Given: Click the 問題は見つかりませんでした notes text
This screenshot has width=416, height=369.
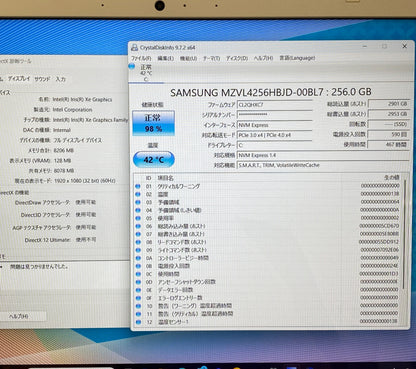Looking at the screenshot, I should (x=39, y=267).
